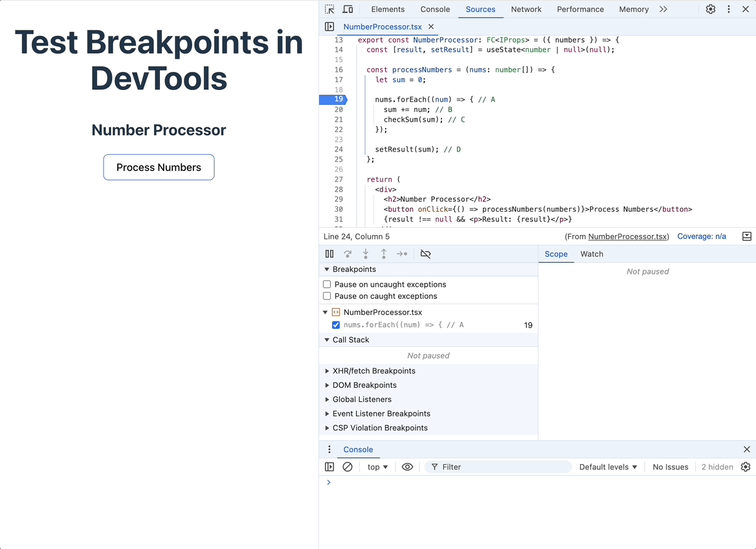Toggle the device toolbar icon

pos(348,9)
